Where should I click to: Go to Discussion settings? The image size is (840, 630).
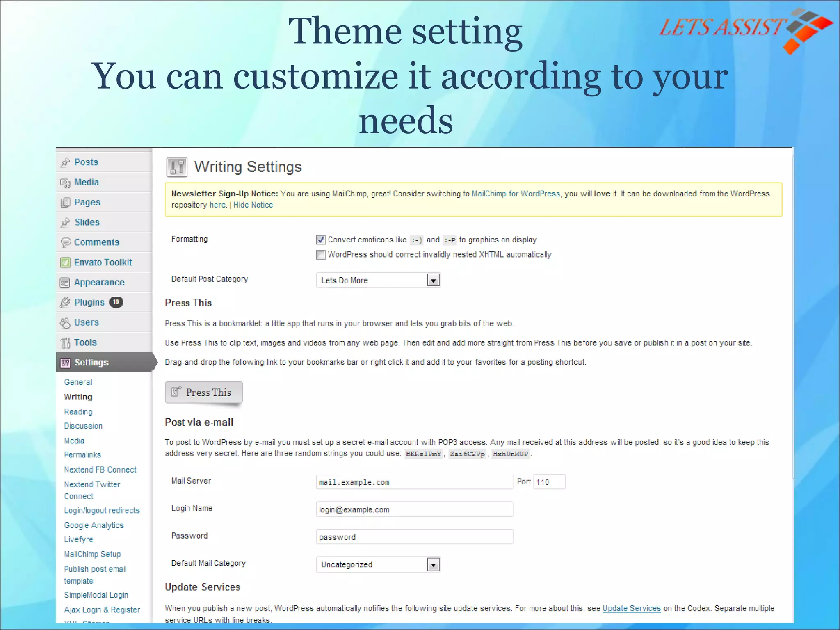point(83,426)
